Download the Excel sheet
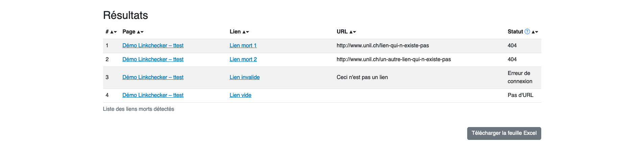This screenshot has width=644, height=148. point(504,133)
